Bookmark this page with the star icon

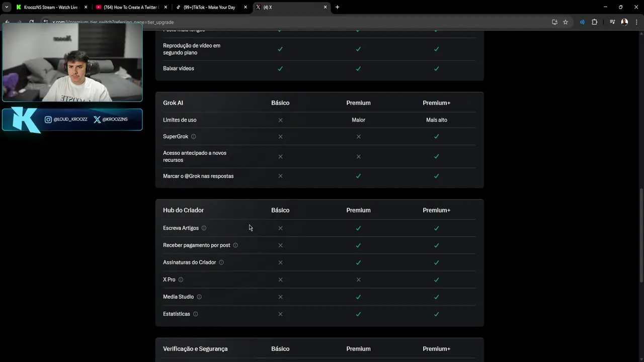click(566, 22)
